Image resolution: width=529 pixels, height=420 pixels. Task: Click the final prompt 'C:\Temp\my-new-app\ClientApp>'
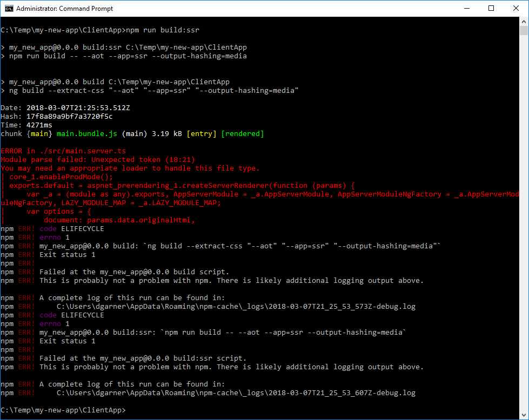pos(63,410)
